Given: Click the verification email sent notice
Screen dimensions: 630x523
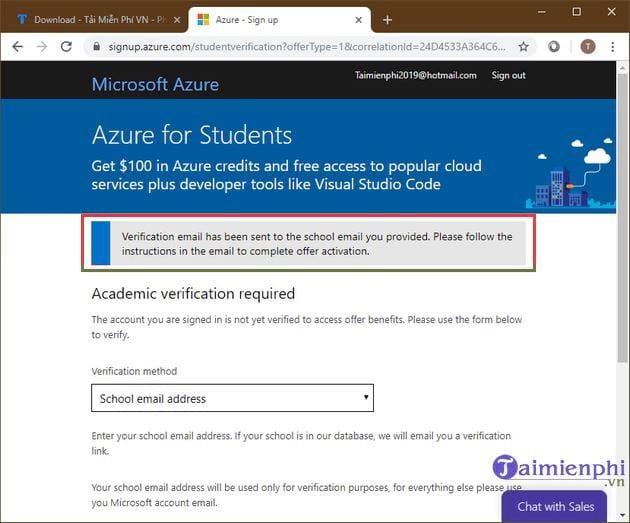Looking at the screenshot, I should pyautogui.click(x=309, y=243).
